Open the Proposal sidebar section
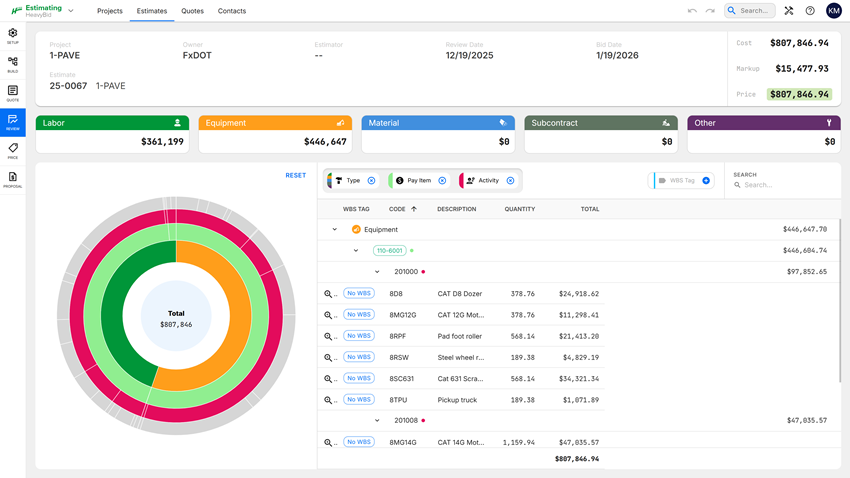Screen dimensions: 850x478 [x=12, y=179]
